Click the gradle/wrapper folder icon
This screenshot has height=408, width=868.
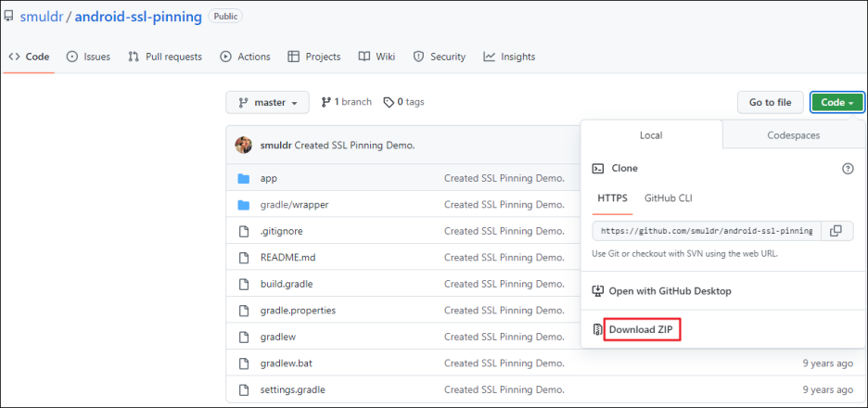pyautogui.click(x=244, y=205)
